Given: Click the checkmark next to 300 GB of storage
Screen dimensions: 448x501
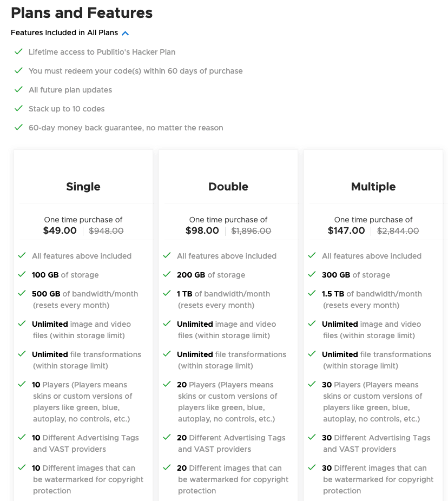Looking at the screenshot, I should [x=312, y=274].
